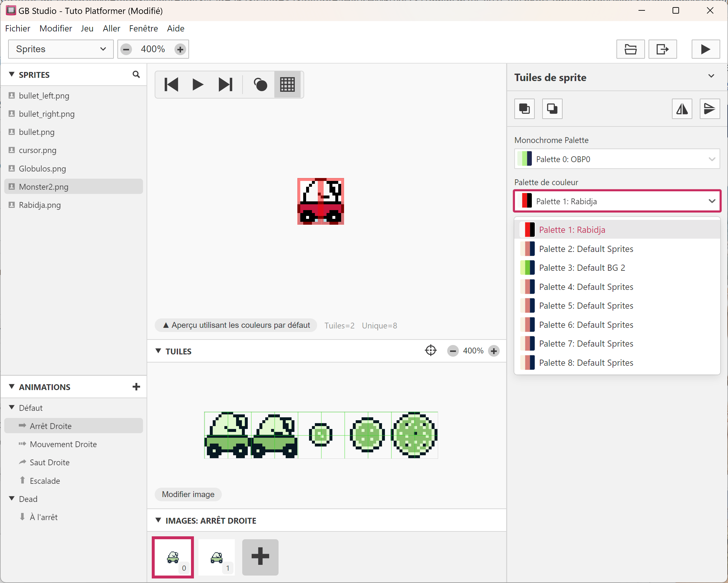Jump to previous animation frame
This screenshot has height=583, width=728.
(x=171, y=84)
